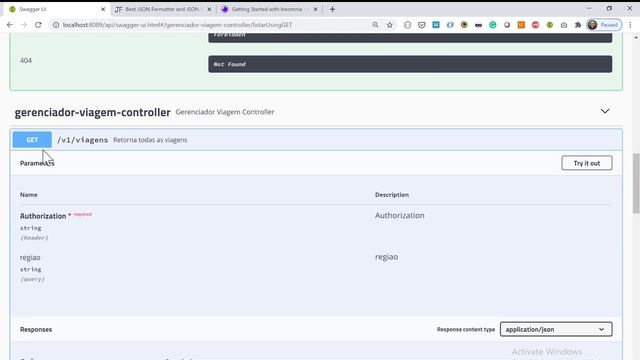640x360 pixels.
Task: Open the Response content type dropdown
Action: pyautogui.click(x=556, y=329)
